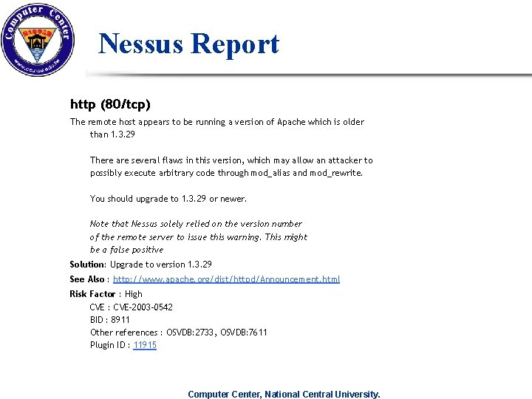
Task: Select the http (80/tcp) heading
Action: pos(110,104)
